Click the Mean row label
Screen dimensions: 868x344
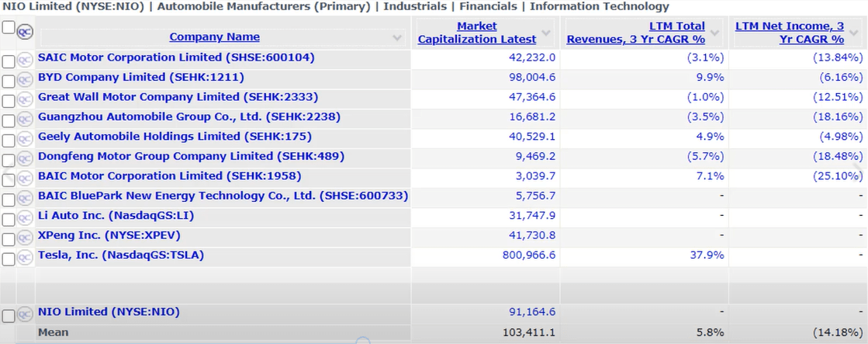click(54, 332)
